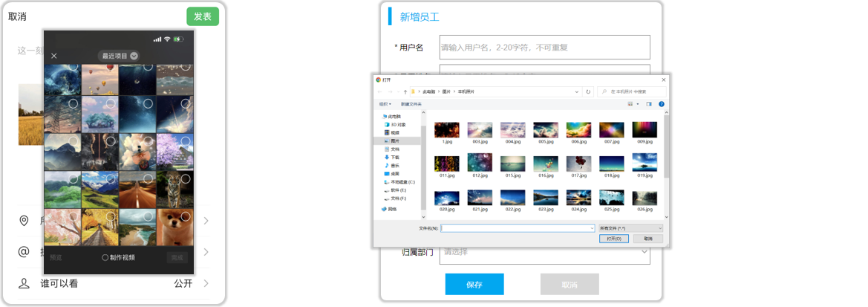Select the circle on the tiger photo
Viewport: 868px width, 307px height.
pyautogui.click(x=185, y=179)
